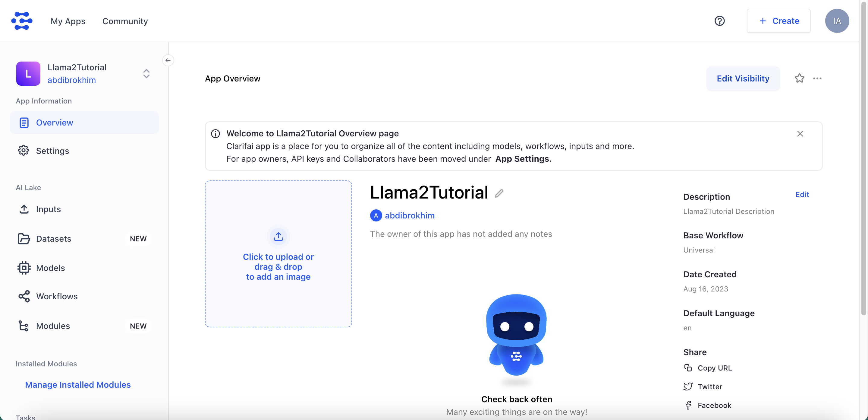Open the My Apps tab
This screenshot has width=868, height=420.
[68, 21]
